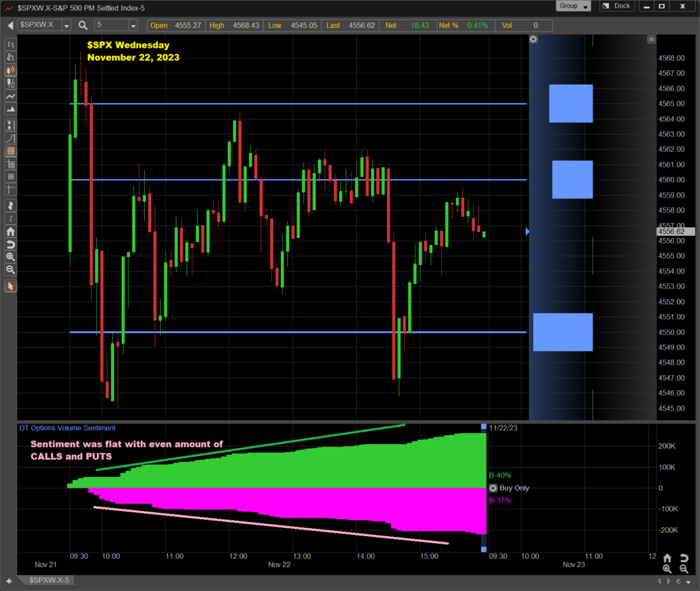700x591 pixels.
Task: Open the Group dropdown
Action: tap(574, 6)
